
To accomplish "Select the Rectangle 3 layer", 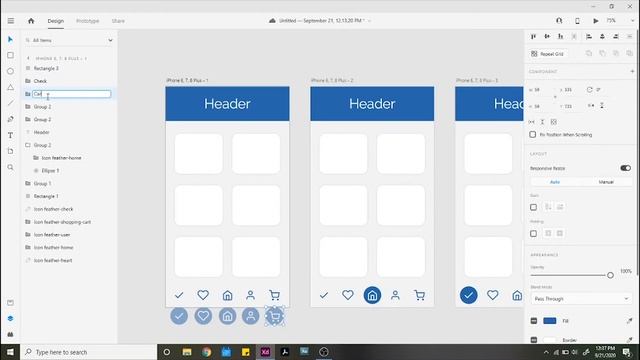I will tap(46, 68).
